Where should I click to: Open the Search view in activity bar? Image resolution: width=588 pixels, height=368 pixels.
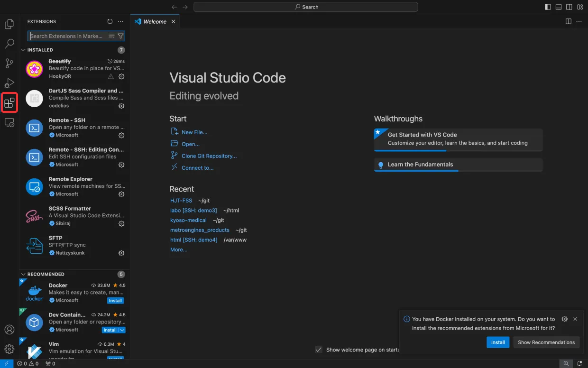tap(9, 44)
